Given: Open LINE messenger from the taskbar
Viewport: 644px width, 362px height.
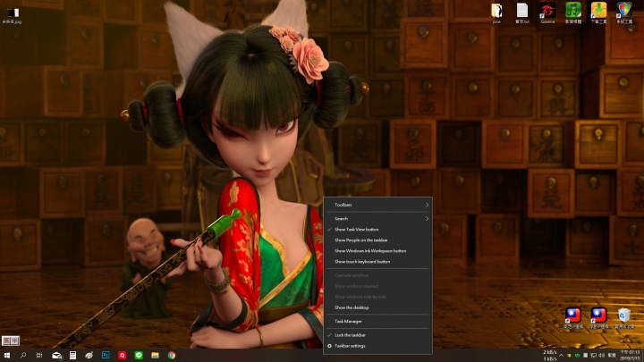Looking at the screenshot, I should tap(139, 356).
